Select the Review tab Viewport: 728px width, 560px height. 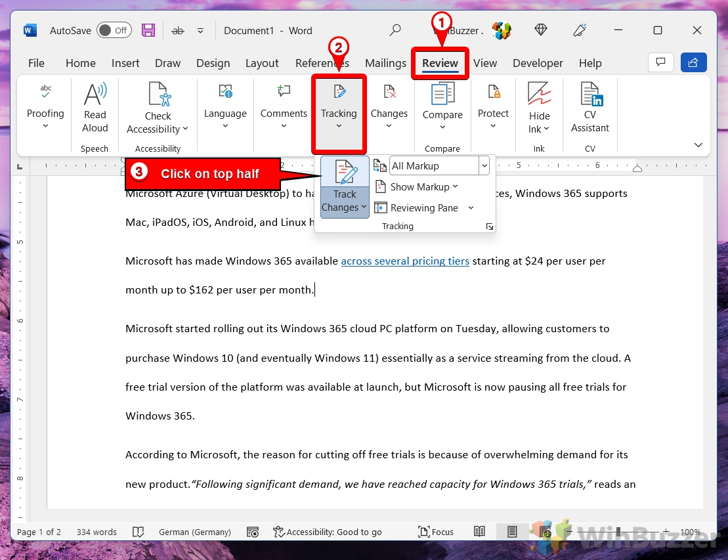point(440,63)
